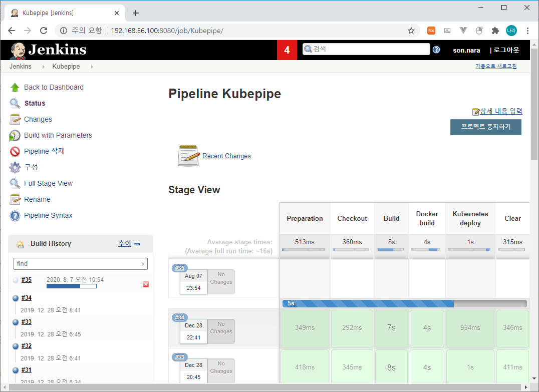
Task: Open a new browser tab
Action: pos(136,13)
